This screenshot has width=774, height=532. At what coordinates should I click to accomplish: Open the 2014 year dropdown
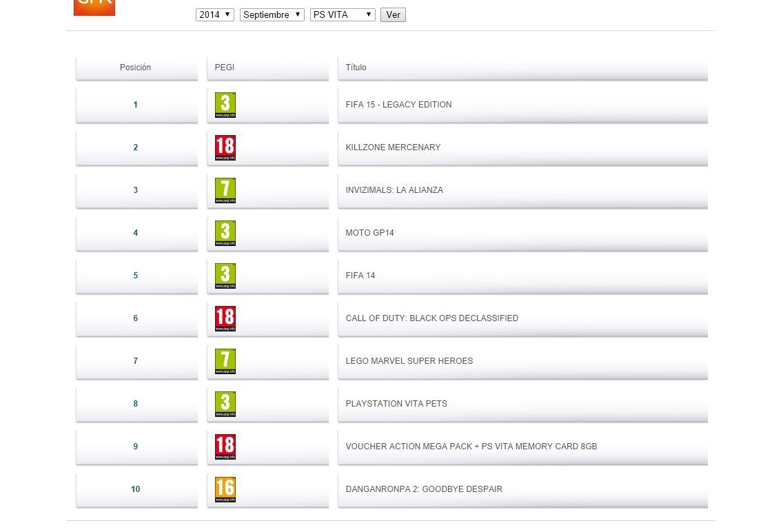click(215, 14)
